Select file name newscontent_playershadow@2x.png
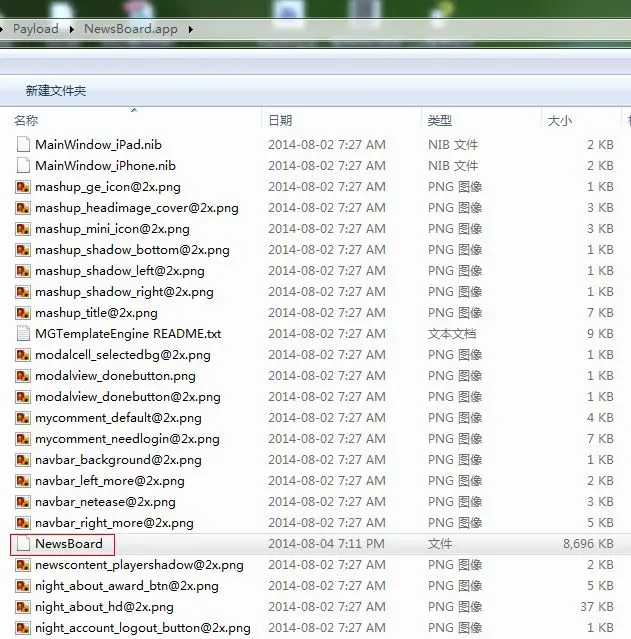 (139, 565)
